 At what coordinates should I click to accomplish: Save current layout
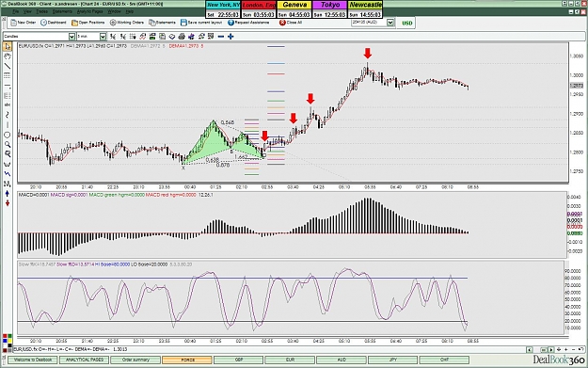pos(201,23)
